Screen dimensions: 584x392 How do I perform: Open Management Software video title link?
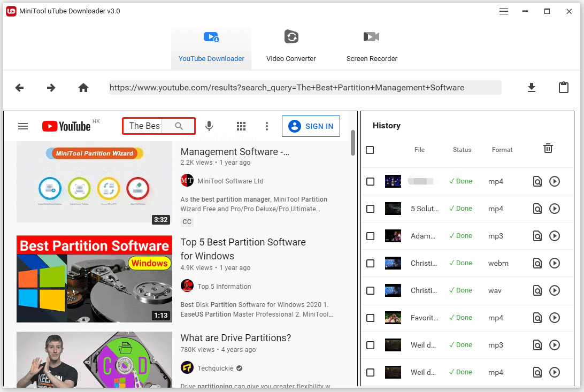pos(235,151)
